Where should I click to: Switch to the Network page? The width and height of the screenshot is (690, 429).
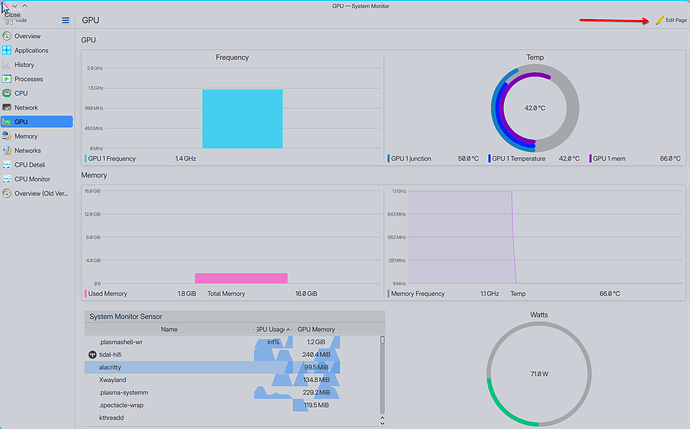26,107
